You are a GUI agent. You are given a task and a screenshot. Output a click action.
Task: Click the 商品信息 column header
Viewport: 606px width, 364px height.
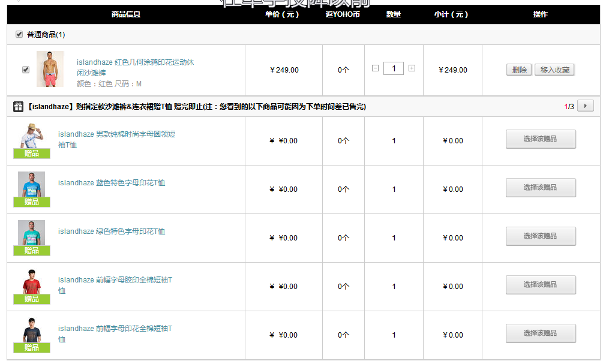(x=126, y=14)
